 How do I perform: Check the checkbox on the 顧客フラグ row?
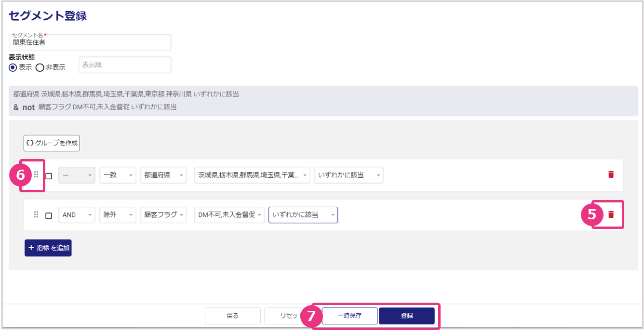tap(49, 215)
